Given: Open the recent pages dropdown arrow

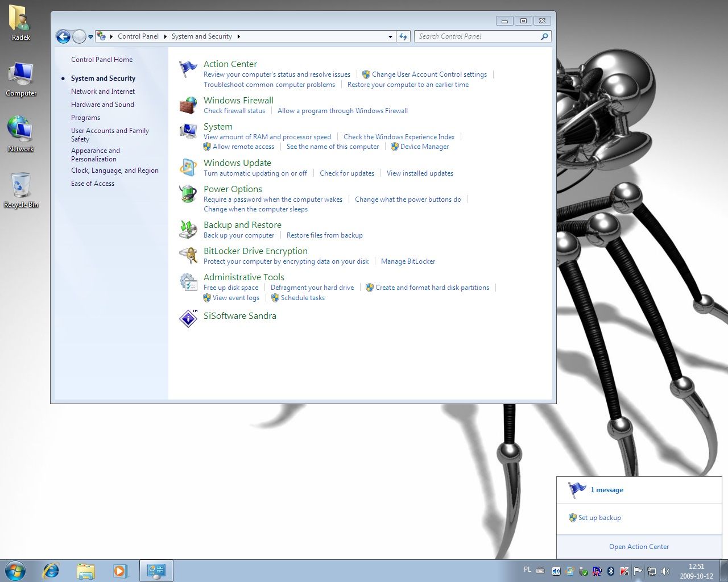Looking at the screenshot, I should [x=90, y=37].
